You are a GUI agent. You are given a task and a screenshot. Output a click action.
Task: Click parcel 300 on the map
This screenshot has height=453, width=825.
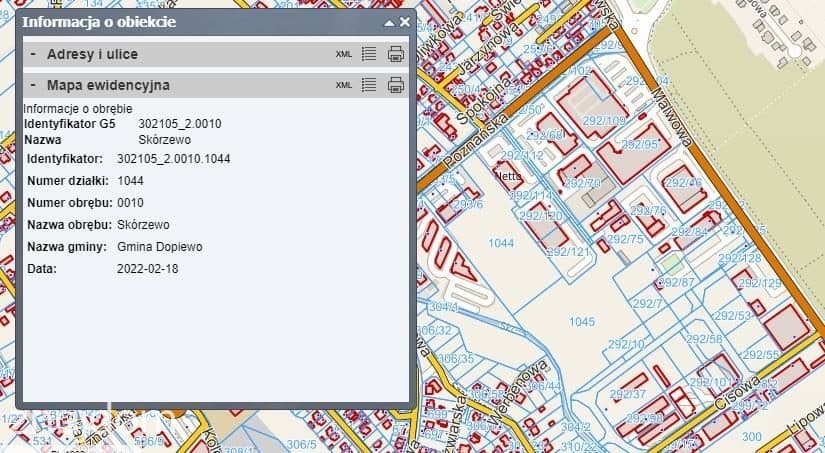pos(752,436)
